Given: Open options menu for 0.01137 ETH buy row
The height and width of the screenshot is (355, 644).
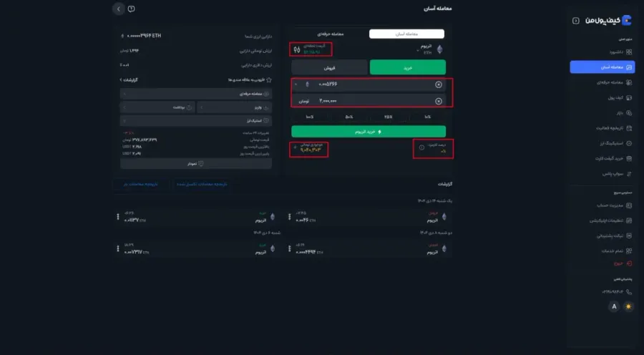Looking at the screenshot, I should point(118,217).
